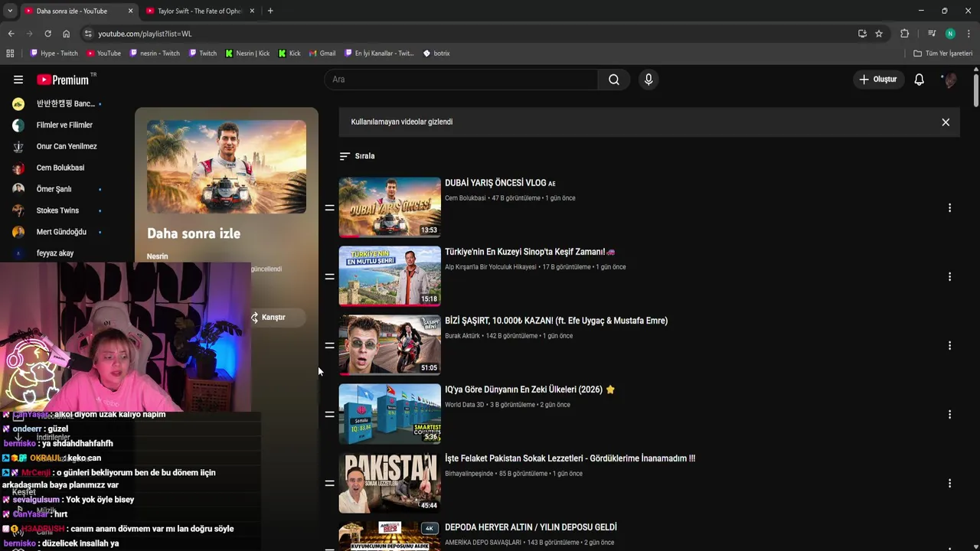Open Pakistan Sokak Lezzetleri video title
Image resolution: width=980 pixels, height=551 pixels.
click(570, 458)
